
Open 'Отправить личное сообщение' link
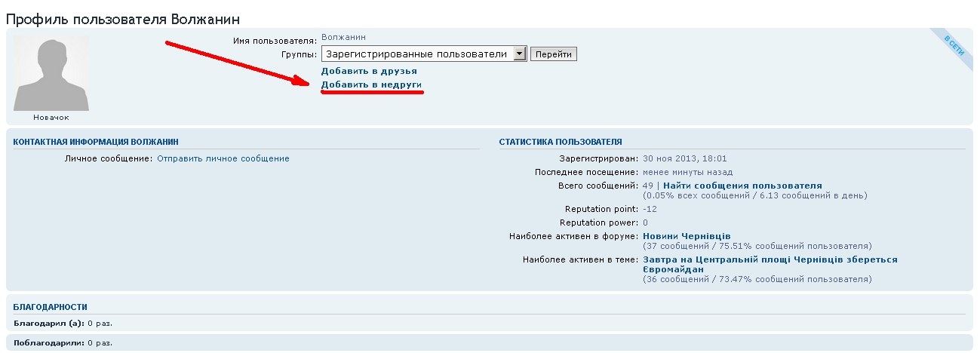223,158
